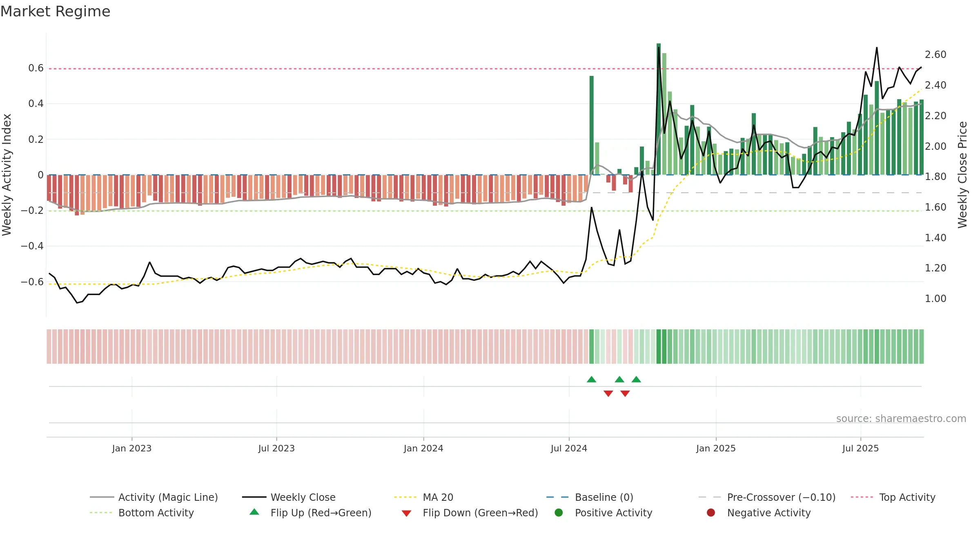
Task: Click the Negative Activity red circle legend icon
Action: (x=711, y=513)
